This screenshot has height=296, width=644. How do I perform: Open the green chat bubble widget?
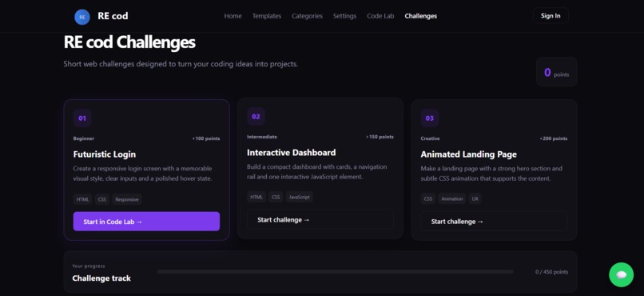point(621,274)
